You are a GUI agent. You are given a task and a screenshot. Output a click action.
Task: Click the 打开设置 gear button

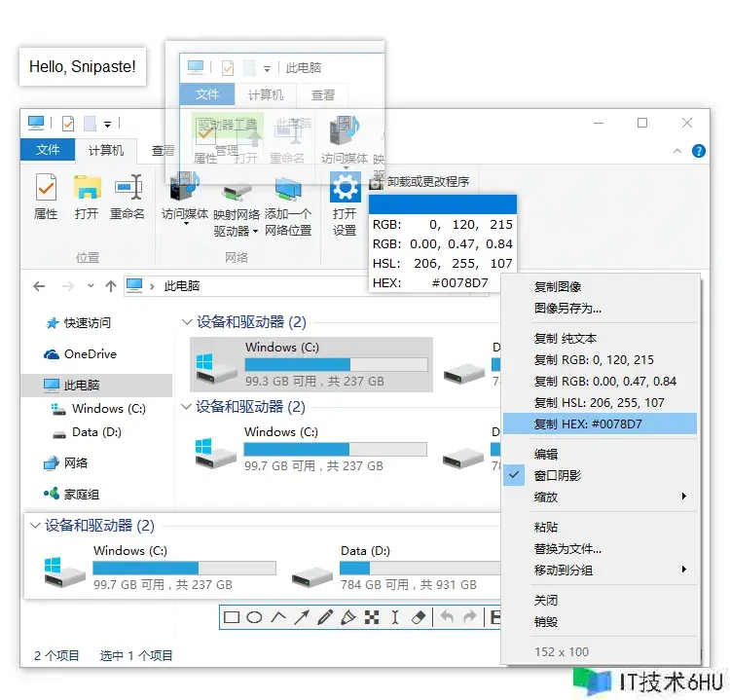tap(345, 204)
